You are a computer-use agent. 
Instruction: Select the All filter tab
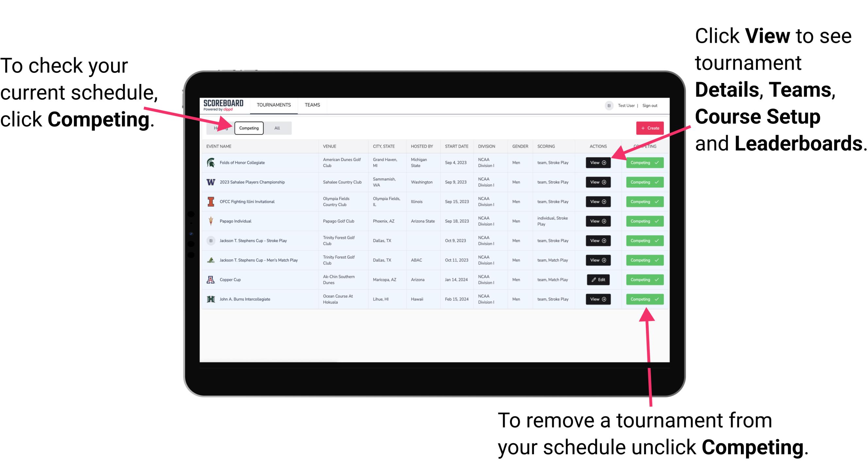276,128
